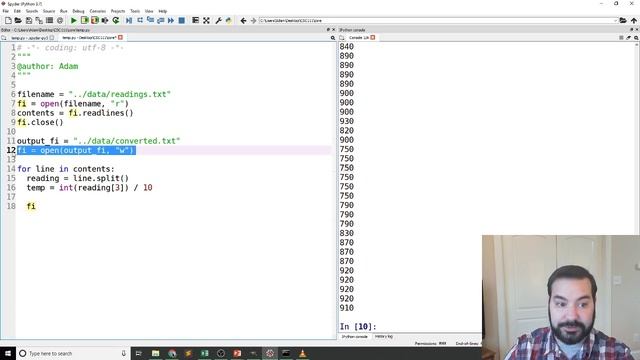This screenshot has width=640, height=360.
Task: Click the Step into function debug icon
Action: (x=150, y=20)
